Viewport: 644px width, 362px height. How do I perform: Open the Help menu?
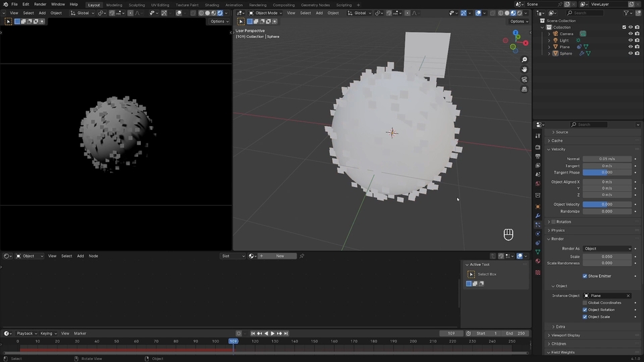(74, 5)
